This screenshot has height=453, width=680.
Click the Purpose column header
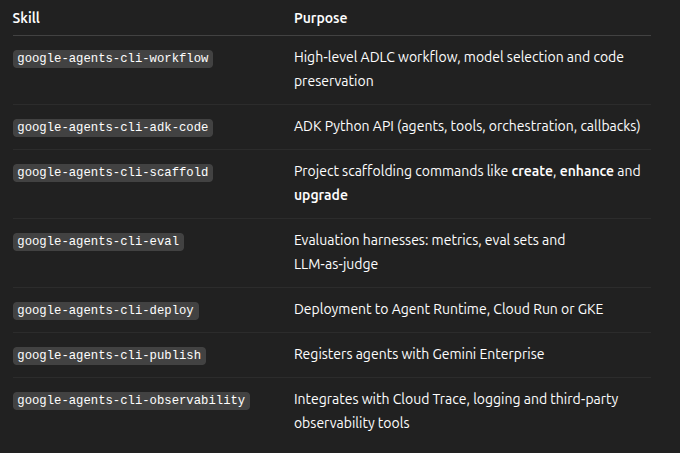point(320,18)
